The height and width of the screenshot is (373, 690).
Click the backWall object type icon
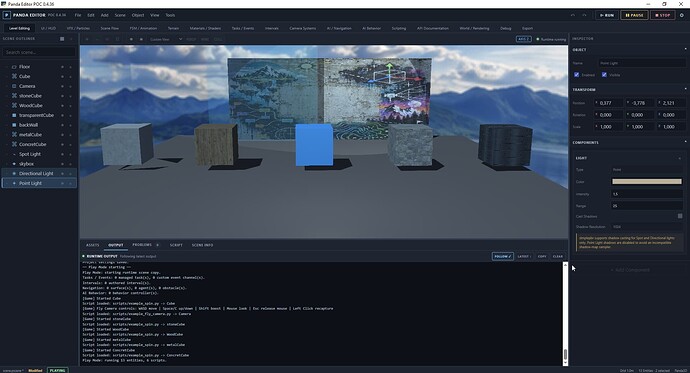click(x=14, y=125)
